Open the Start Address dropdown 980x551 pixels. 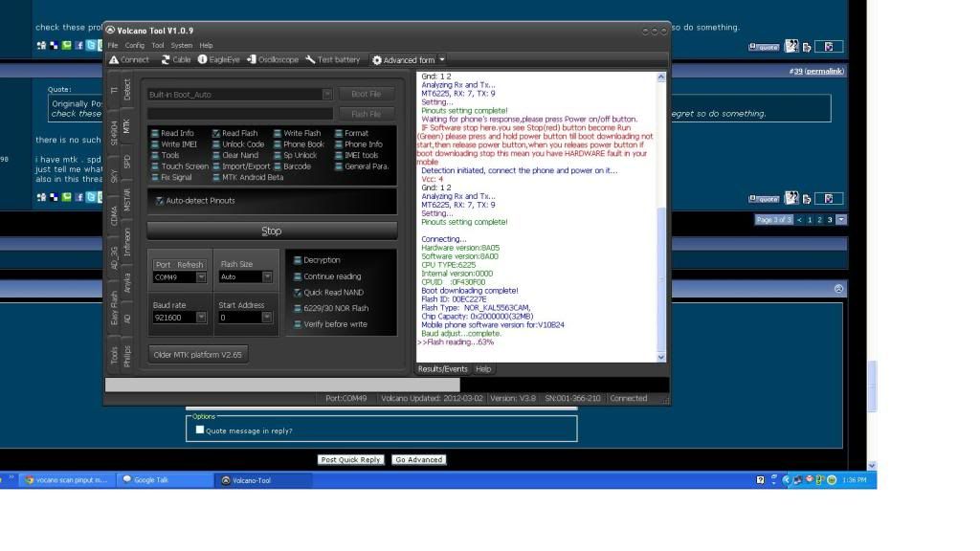(267, 318)
